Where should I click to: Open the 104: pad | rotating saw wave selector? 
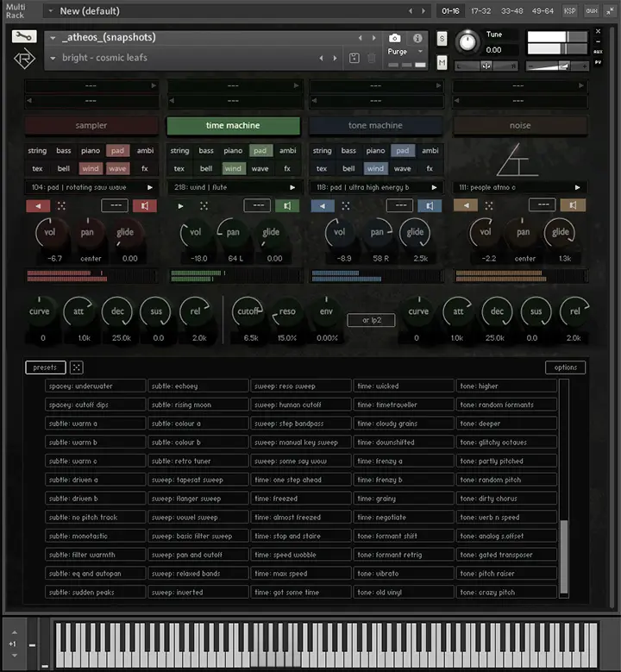91,187
